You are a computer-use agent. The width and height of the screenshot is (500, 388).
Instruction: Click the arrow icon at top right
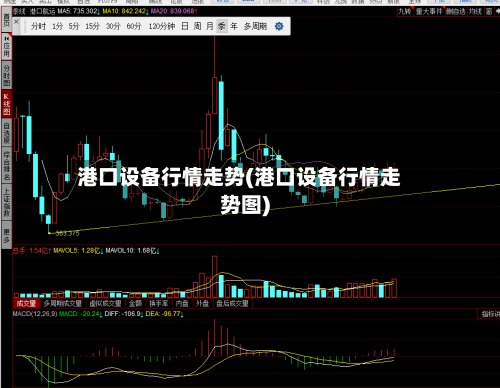click(x=497, y=11)
